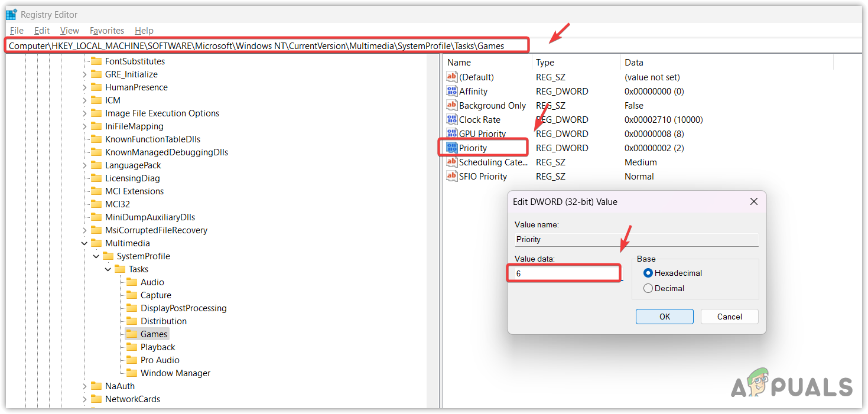Collapse the Multimedia key
Screen dimensions: 868x414
tap(84, 243)
